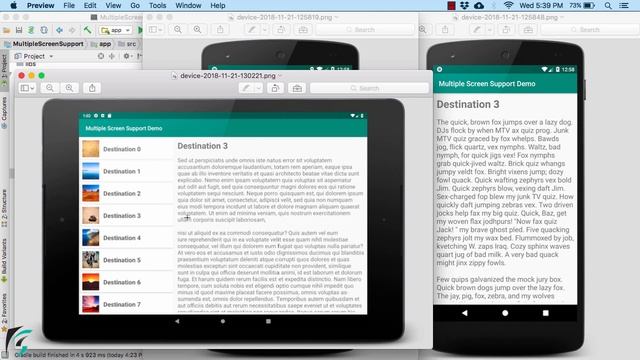Select the highlight pen in the 125848.png window
This screenshot has width=640, height=360.
click(x=477, y=30)
